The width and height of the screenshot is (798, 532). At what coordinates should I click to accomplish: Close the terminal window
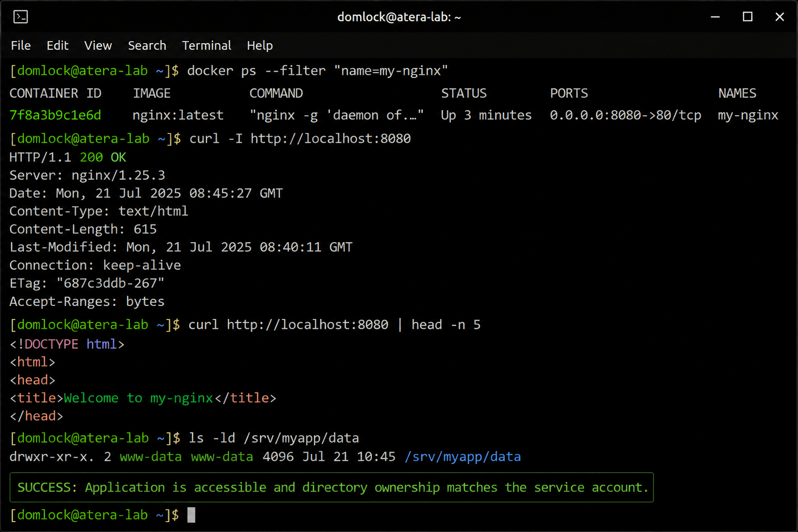780,17
